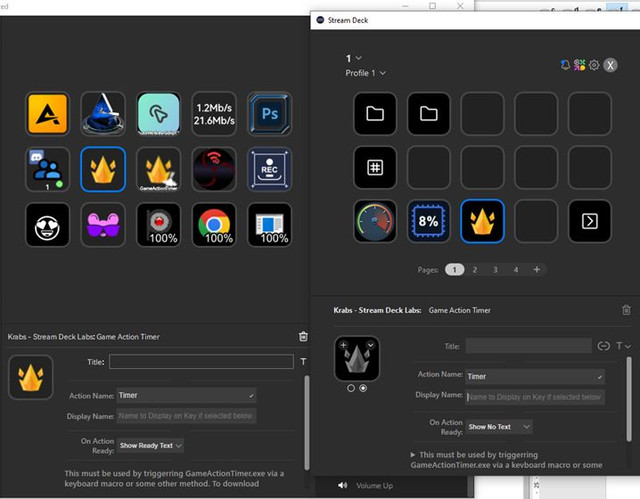The width and height of the screenshot is (640, 499).
Task: Select the red wifi circular key
Action: [x=214, y=169]
